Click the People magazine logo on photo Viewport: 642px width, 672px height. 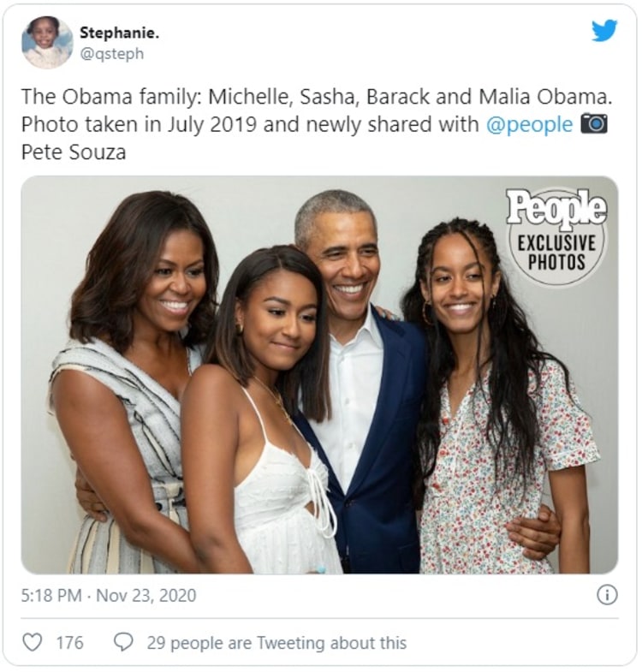pyautogui.click(x=556, y=208)
